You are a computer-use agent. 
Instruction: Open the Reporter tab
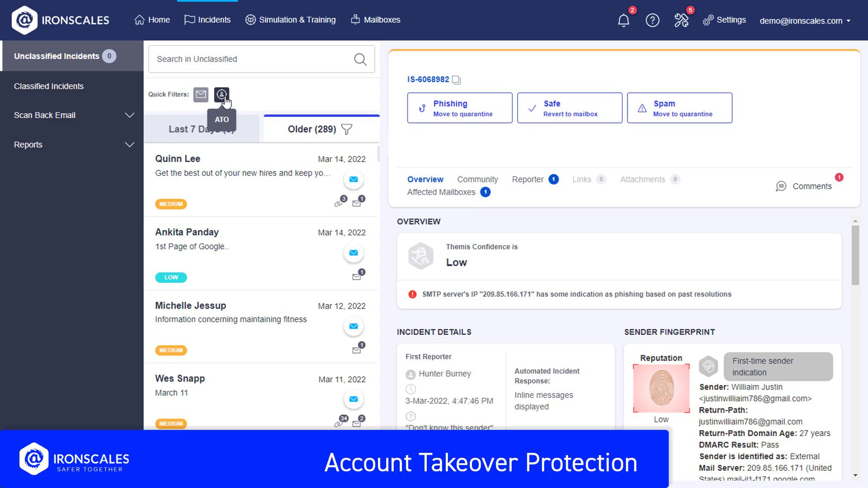click(x=535, y=179)
